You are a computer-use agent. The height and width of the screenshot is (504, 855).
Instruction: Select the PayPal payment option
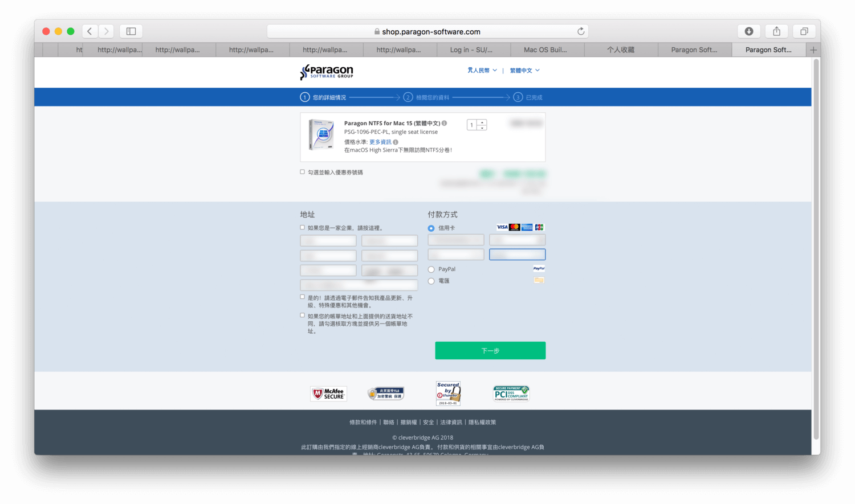(431, 269)
